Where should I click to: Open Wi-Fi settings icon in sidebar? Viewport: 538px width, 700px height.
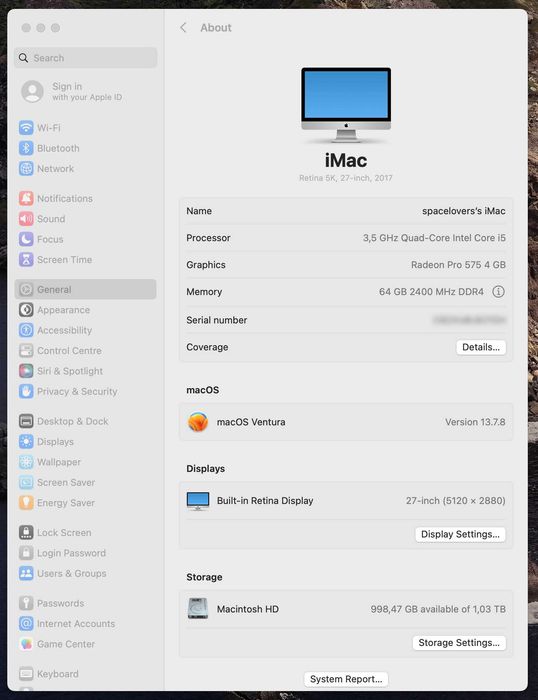(26, 128)
